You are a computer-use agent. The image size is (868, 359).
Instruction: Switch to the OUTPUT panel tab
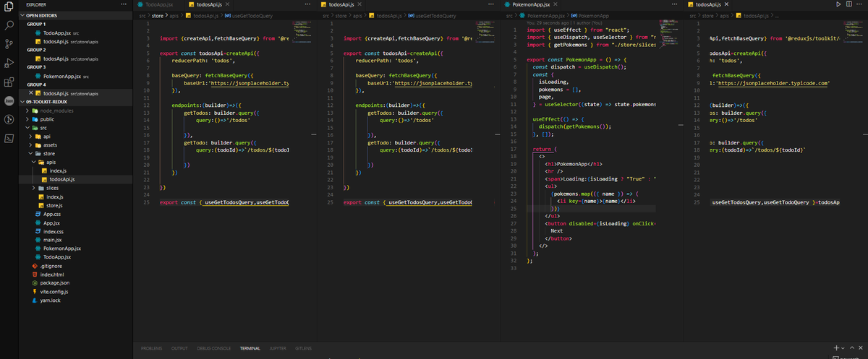pos(179,348)
